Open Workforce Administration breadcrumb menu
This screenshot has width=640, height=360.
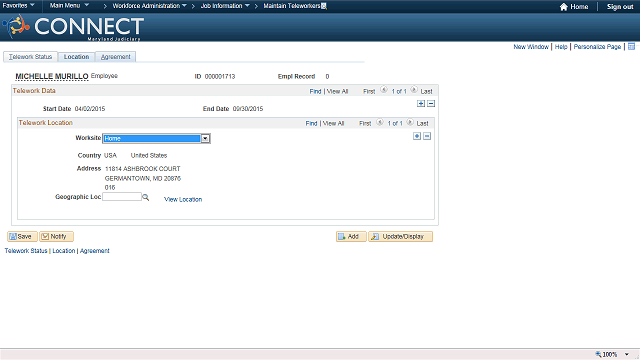coord(149,6)
